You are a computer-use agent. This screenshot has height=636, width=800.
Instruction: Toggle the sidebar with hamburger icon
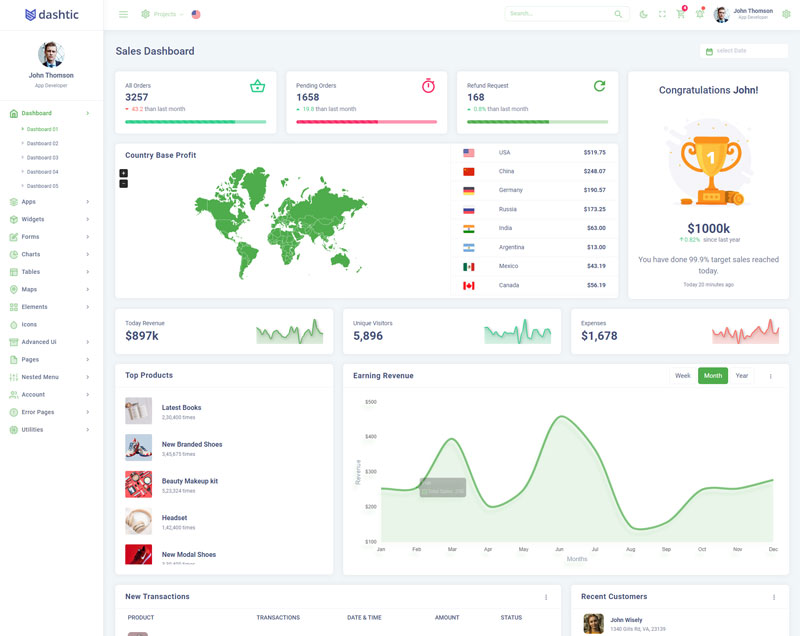[123, 14]
